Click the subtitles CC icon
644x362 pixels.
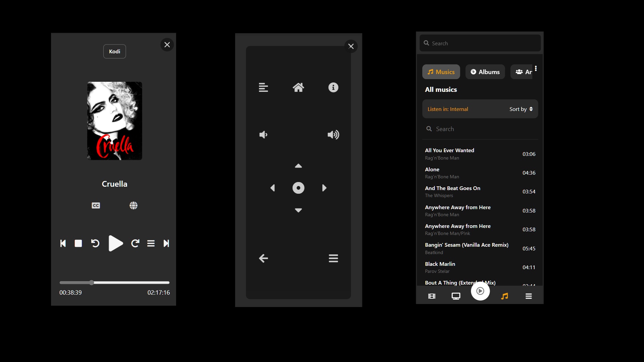[x=96, y=205]
